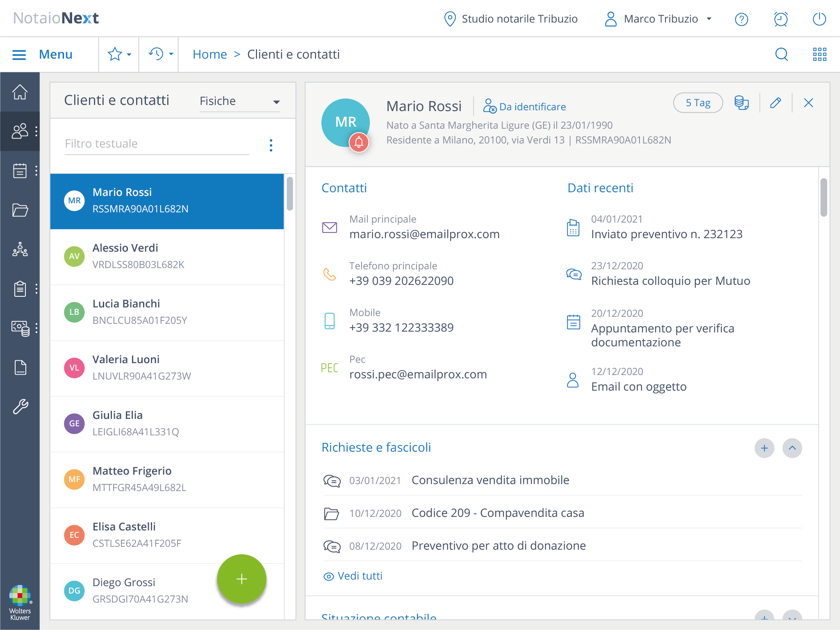The width and height of the screenshot is (840, 630).
Task: Click the 5 Tag button
Action: click(x=697, y=103)
